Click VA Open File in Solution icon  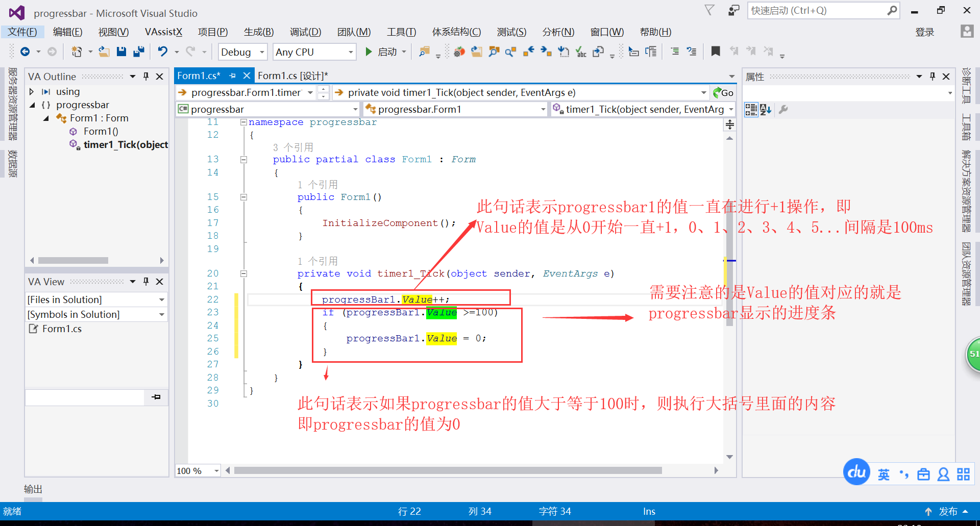point(477,52)
